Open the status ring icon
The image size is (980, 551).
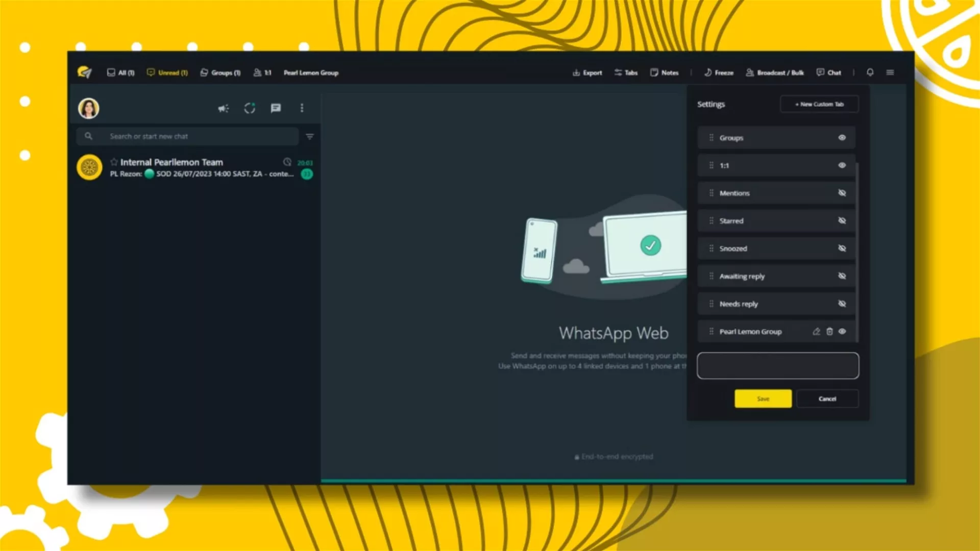(x=250, y=108)
